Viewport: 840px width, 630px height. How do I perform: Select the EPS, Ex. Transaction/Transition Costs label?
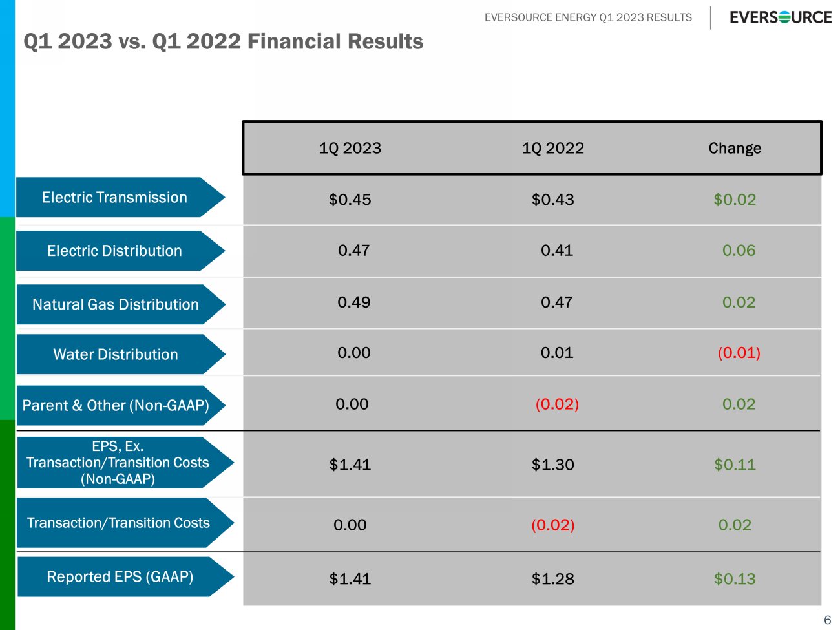pos(118,463)
